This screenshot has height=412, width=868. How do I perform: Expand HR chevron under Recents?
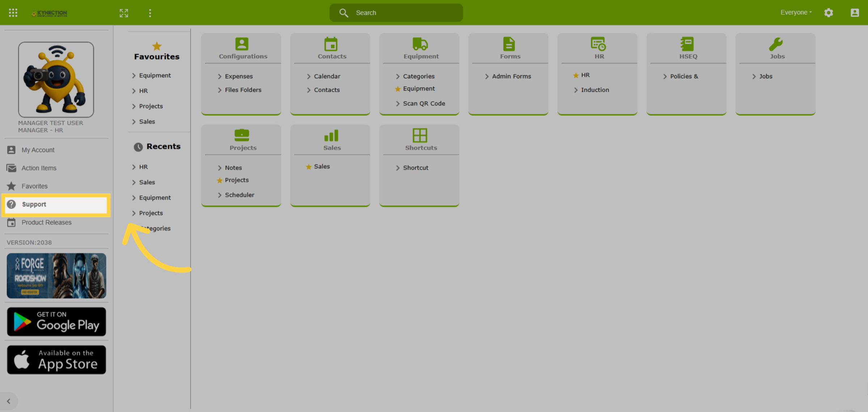134,167
